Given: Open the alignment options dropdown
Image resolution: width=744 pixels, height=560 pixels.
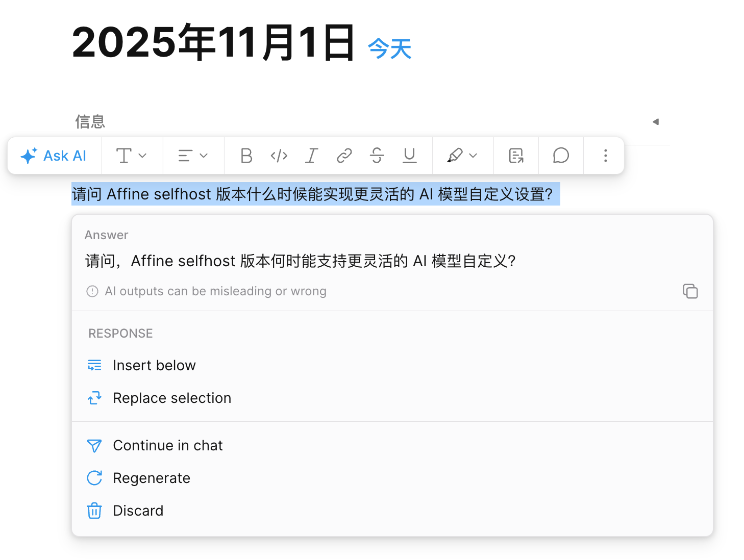Looking at the screenshot, I should (193, 156).
